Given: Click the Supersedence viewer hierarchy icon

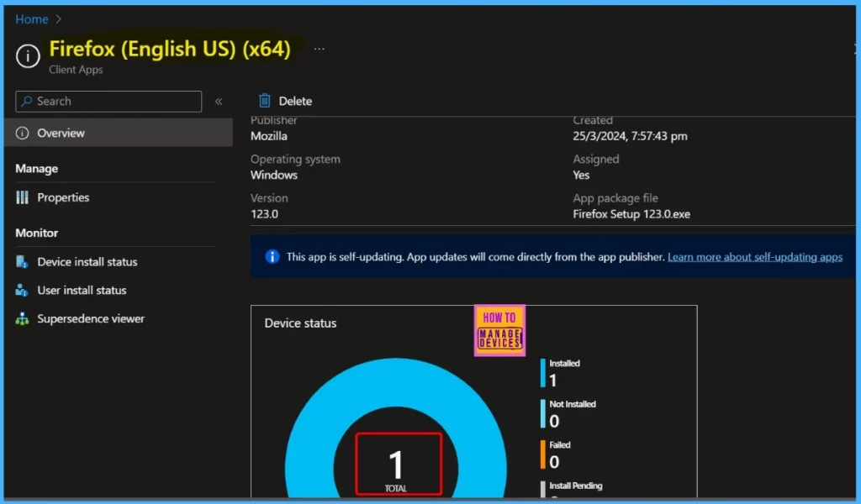Looking at the screenshot, I should 22,318.
